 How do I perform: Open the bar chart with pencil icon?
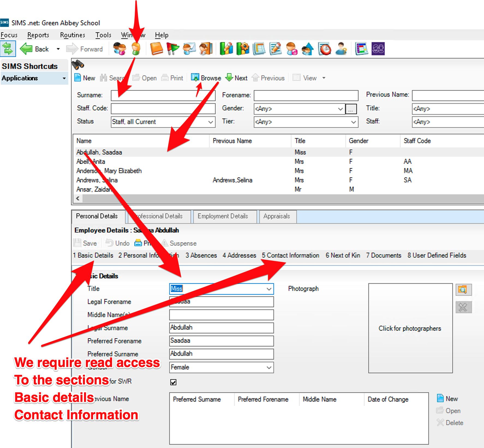pos(226,49)
